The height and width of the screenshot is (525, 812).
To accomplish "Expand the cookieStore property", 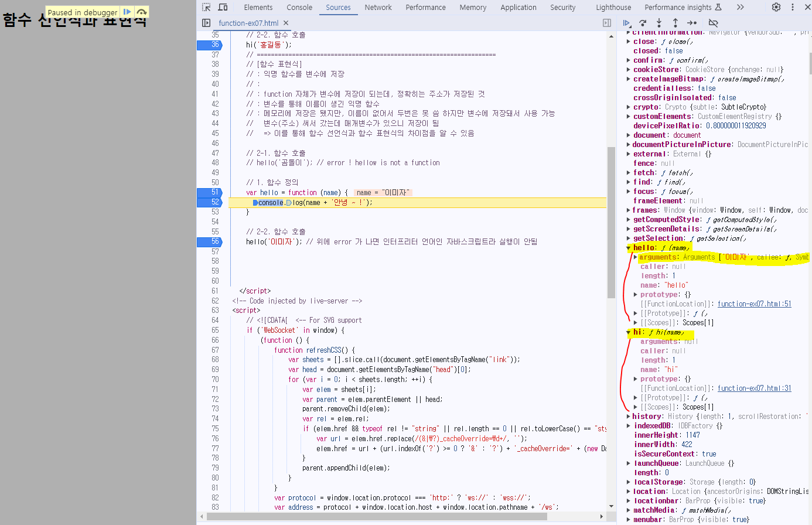I will point(629,70).
